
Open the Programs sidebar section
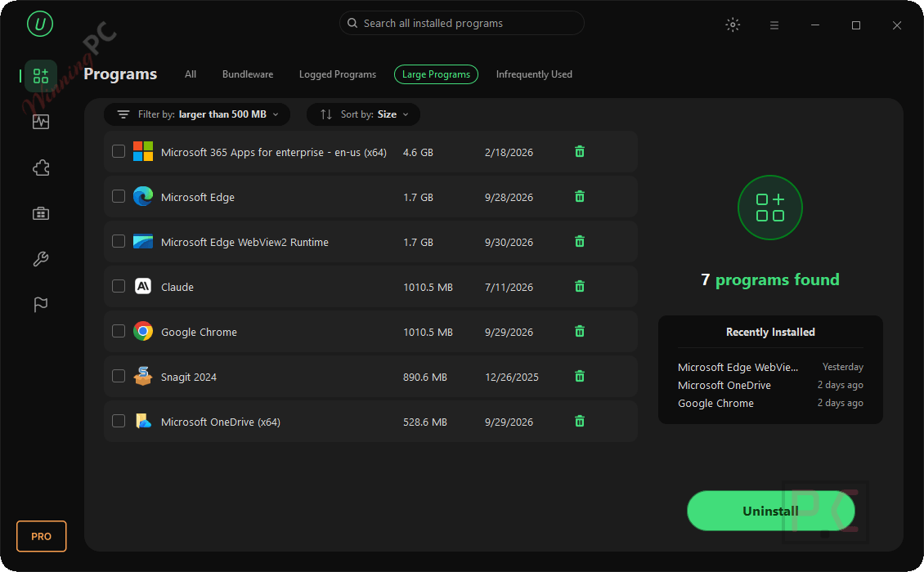coord(41,75)
